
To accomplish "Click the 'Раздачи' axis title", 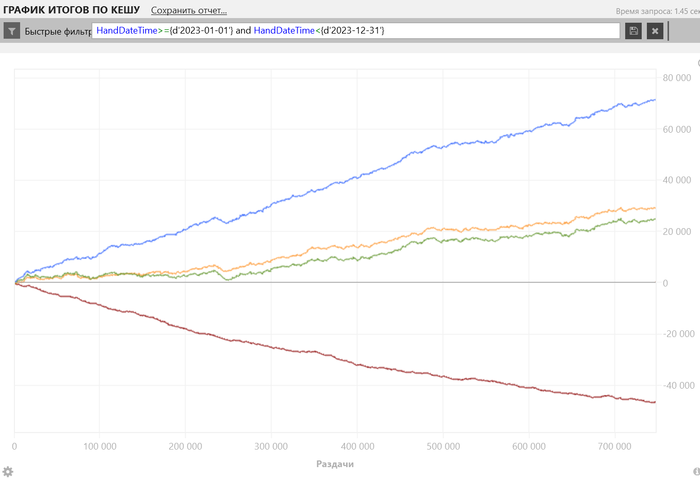I will click(x=335, y=464).
